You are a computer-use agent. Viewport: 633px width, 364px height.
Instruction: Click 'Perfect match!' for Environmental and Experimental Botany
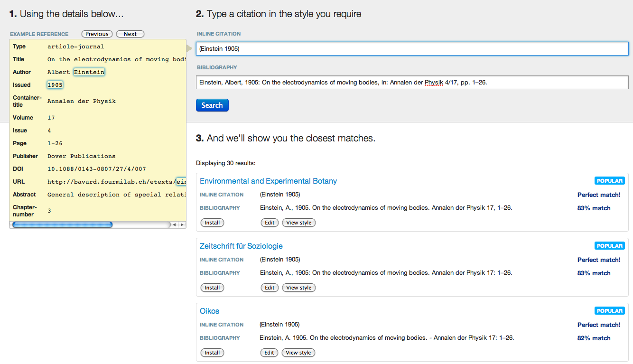tap(599, 195)
